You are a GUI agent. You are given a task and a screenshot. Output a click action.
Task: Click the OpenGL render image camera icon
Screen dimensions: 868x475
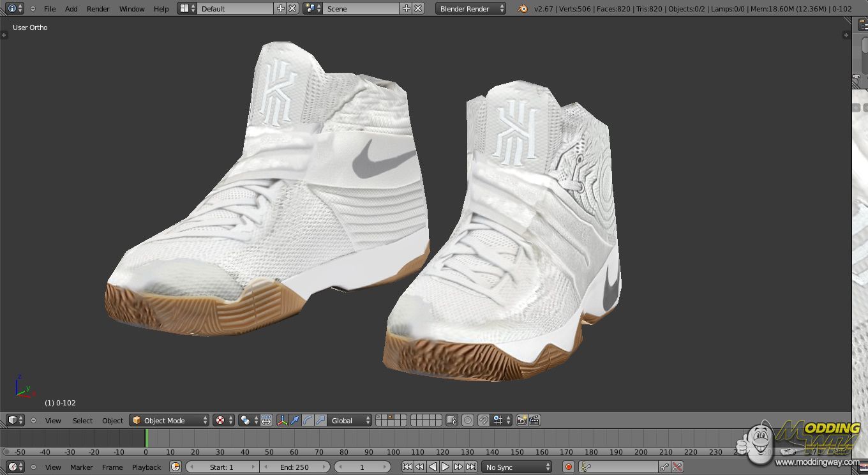pyautogui.click(x=522, y=420)
